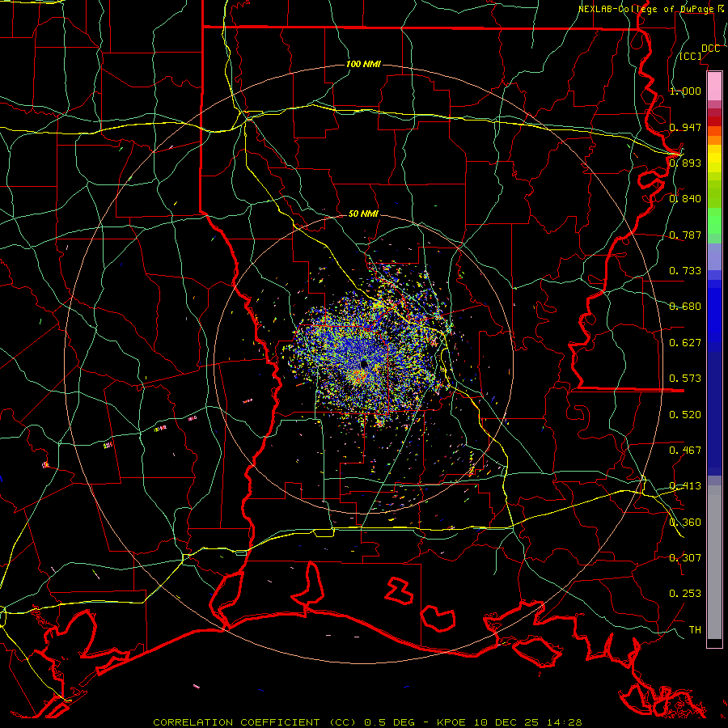Click the 0.573 value on the color scale
This screenshot has height=728, width=728.
coord(685,378)
